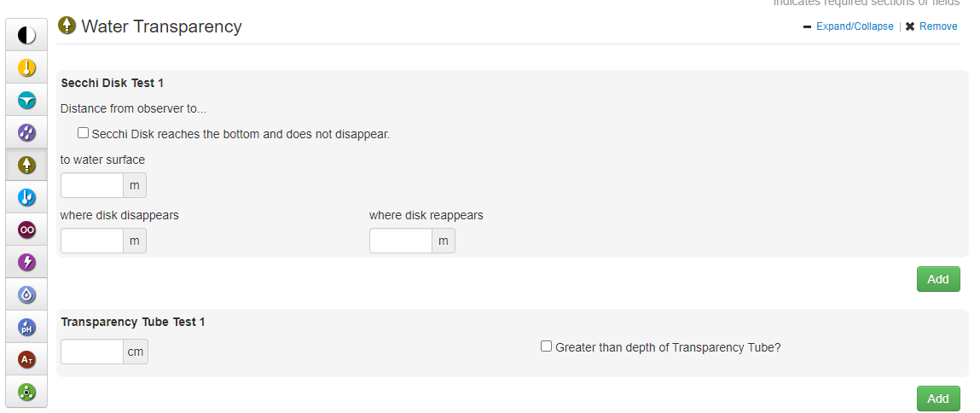Click the dark red double-circle sidebar icon
980x413 pixels.
point(26,230)
